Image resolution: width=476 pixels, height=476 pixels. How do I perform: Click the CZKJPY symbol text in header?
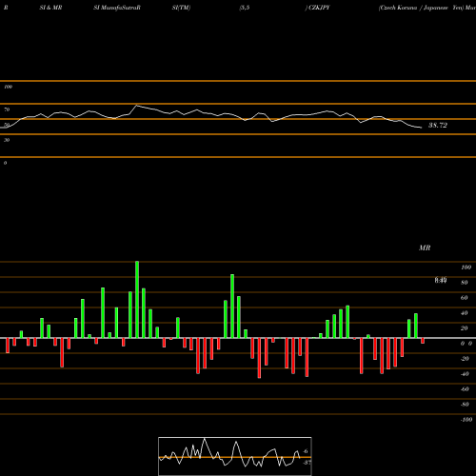[319, 8]
